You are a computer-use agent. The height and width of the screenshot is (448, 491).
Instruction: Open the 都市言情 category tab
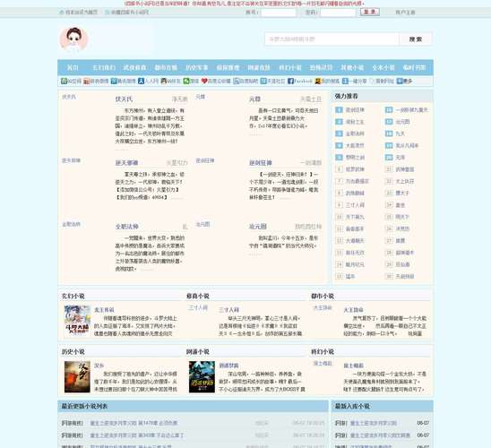166,67
